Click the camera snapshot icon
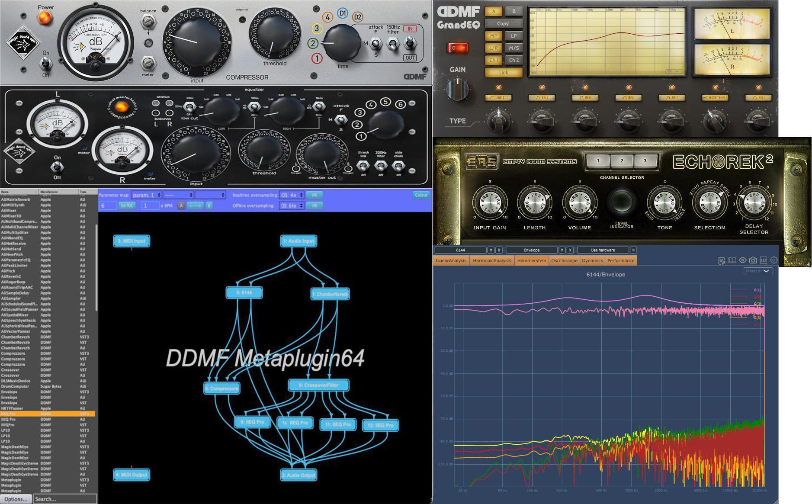Screen dimensions: 812x504 (753, 260)
